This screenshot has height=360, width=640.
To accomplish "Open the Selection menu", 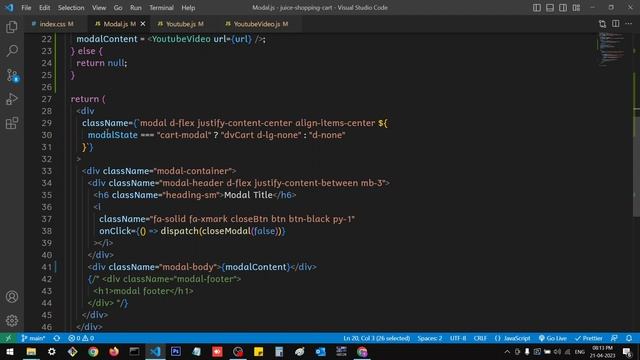I will (x=71, y=8).
